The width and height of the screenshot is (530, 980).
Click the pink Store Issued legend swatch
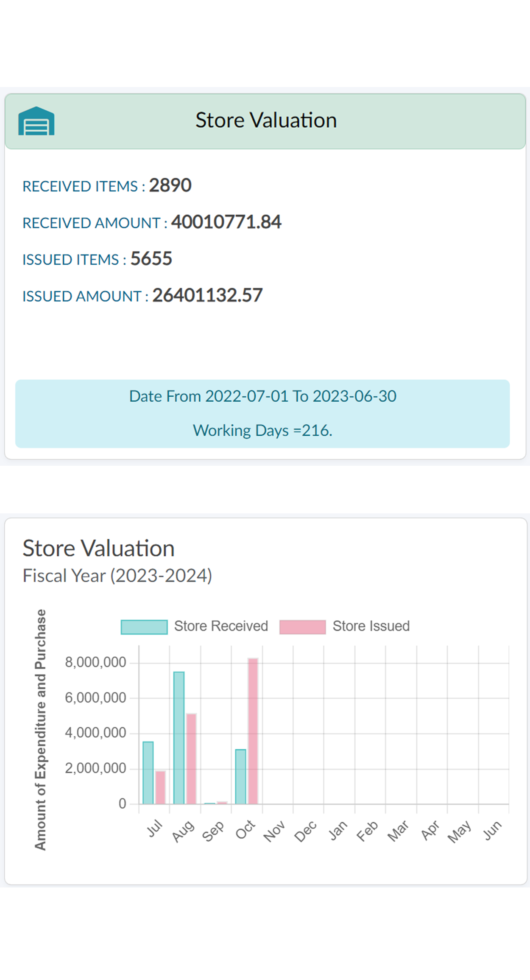302,627
